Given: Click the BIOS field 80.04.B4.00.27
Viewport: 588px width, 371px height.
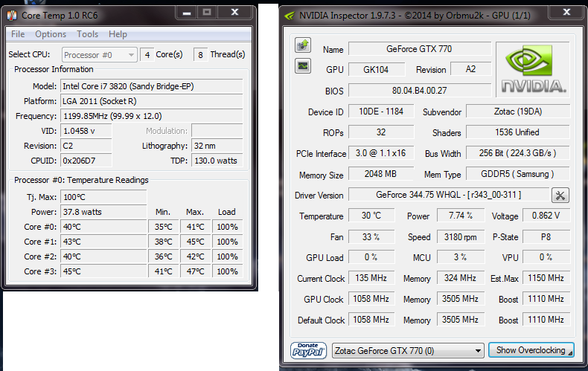Looking at the screenshot, I should point(420,90).
